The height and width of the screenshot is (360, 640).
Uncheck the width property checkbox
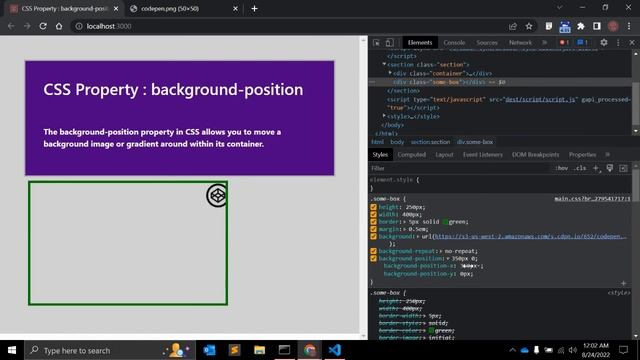pos(373,214)
